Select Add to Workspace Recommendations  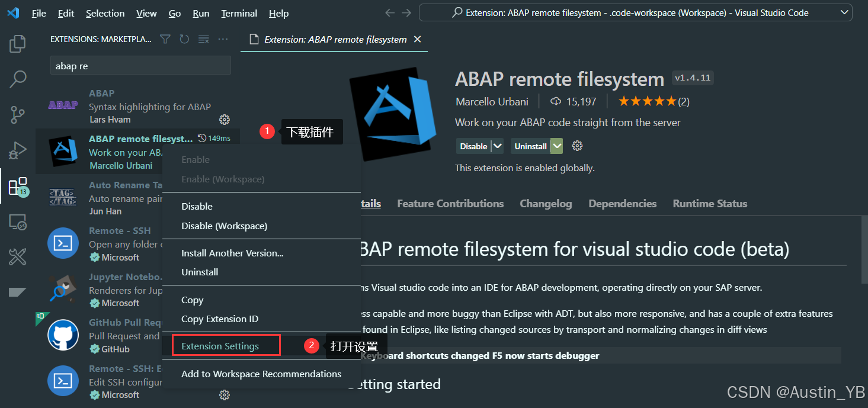point(261,374)
